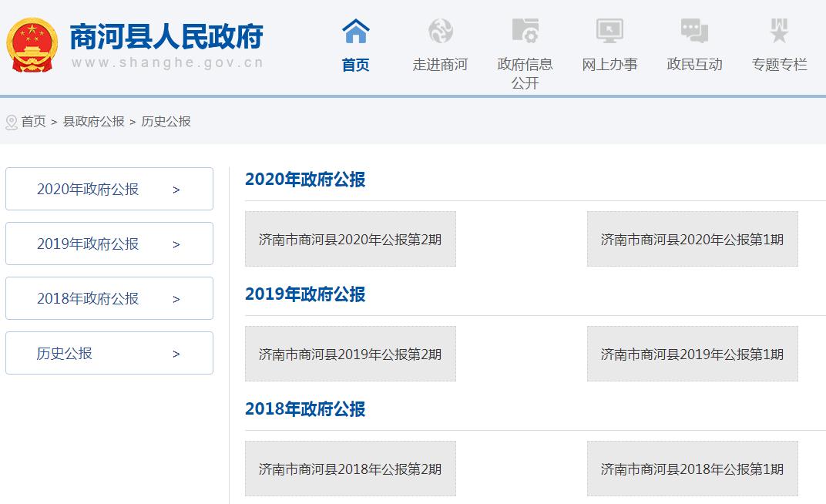This screenshot has width=826, height=504.
Task: Open 济南市商河县2019年公报第2期
Action: pos(351,354)
